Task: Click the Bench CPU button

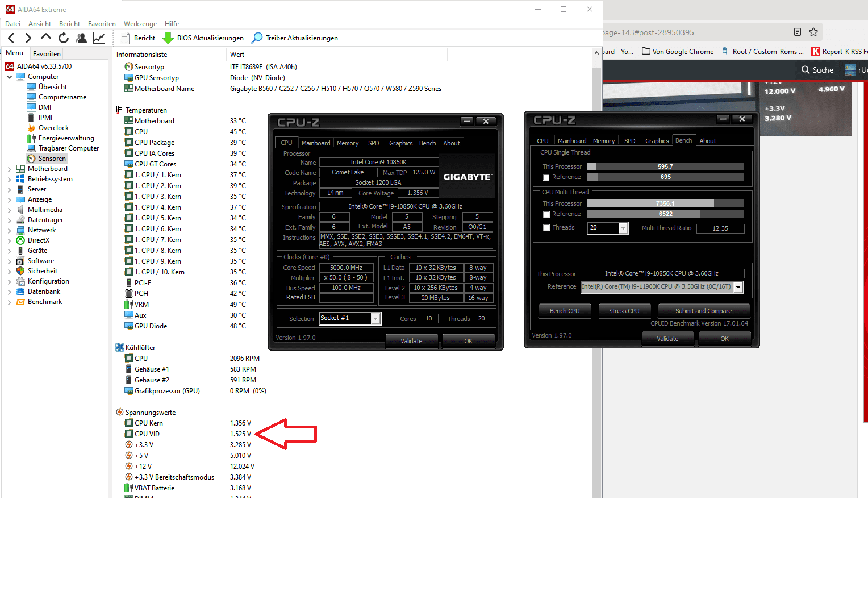Action: pyautogui.click(x=565, y=311)
